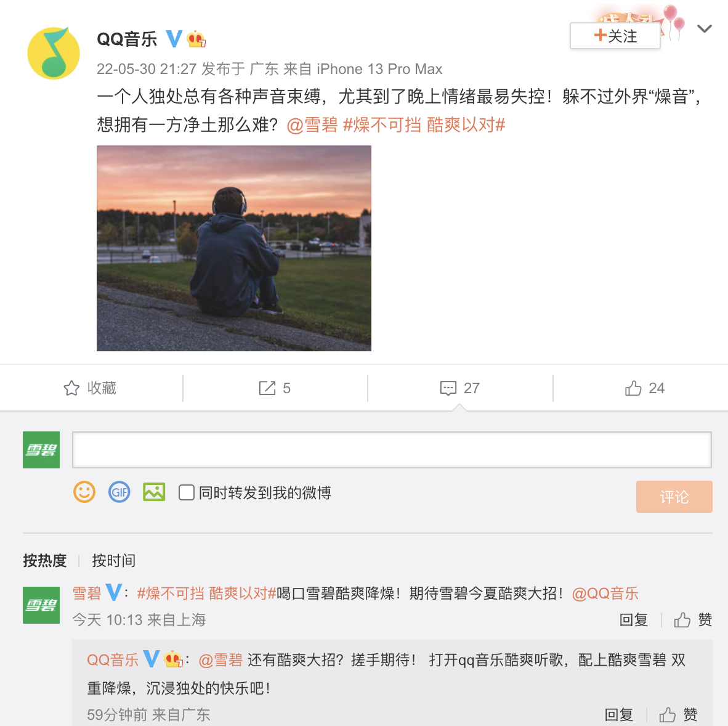The width and height of the screenshot is (728, 726).
Task: Open the @雪碧 mention in the post
Action: pos(312,125)
